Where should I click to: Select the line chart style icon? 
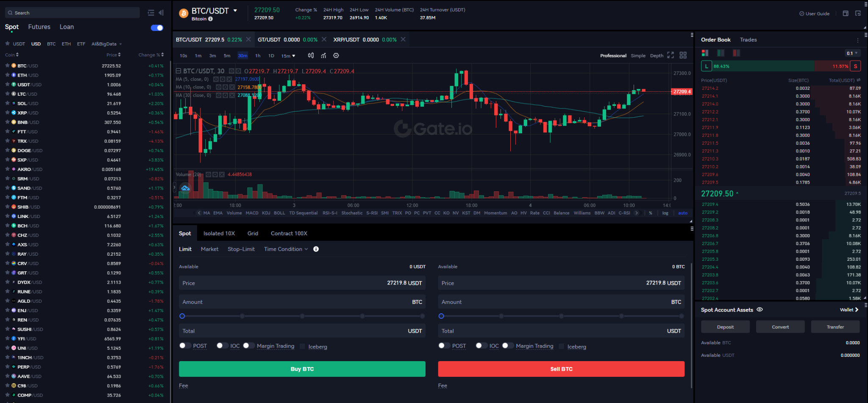click(323, 55)
